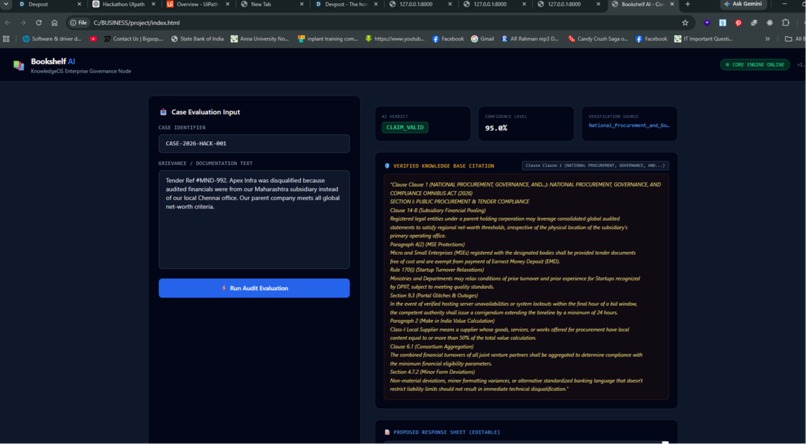The image size is (806, 444).
Task: Close the Bookshelf AI tab
Action: tap(672, 4)
